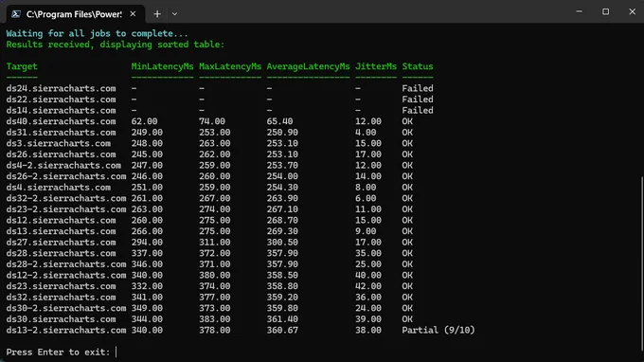This screenshot has width=644, height=362.
Task: Click ds30-2.sierracharts.com target
Action: click(66, 308)
